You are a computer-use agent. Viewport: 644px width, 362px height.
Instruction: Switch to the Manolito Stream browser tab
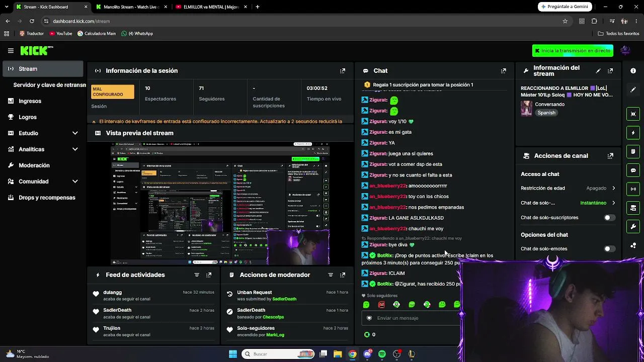(x=131, y=7)
